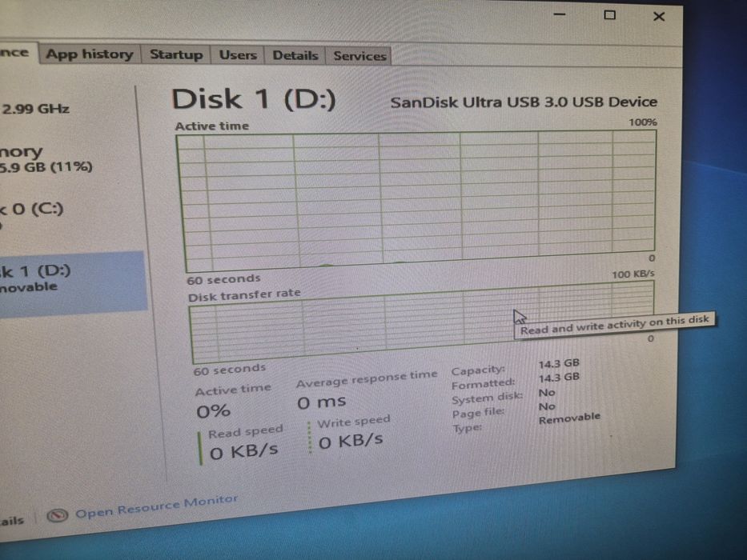This screenshot has width=747, height=560.
Task: Click the 100 KB/s scale label
Action: pos(633,274)
